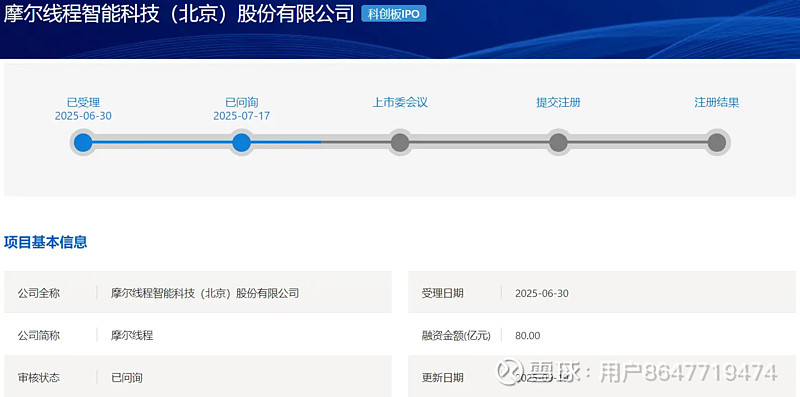Click the 受理日期 field label
Viewport: 800px width, 397px height.
tap(443, 293)
